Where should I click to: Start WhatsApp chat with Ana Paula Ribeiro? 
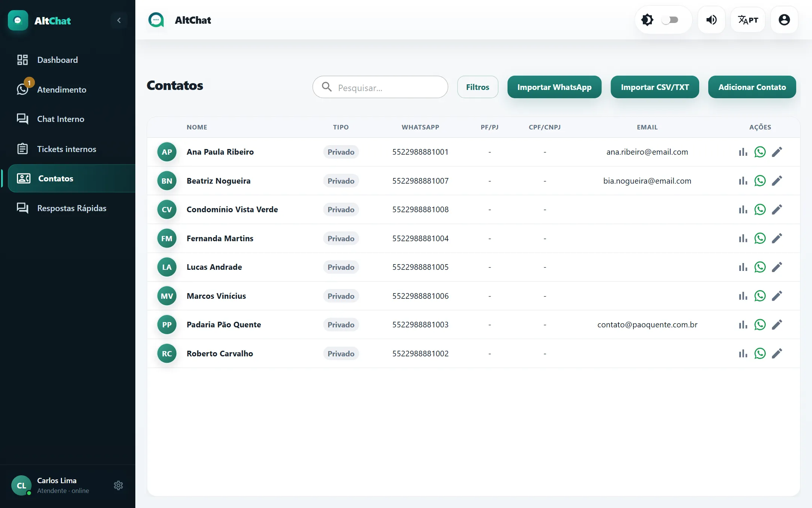[760, 152]
